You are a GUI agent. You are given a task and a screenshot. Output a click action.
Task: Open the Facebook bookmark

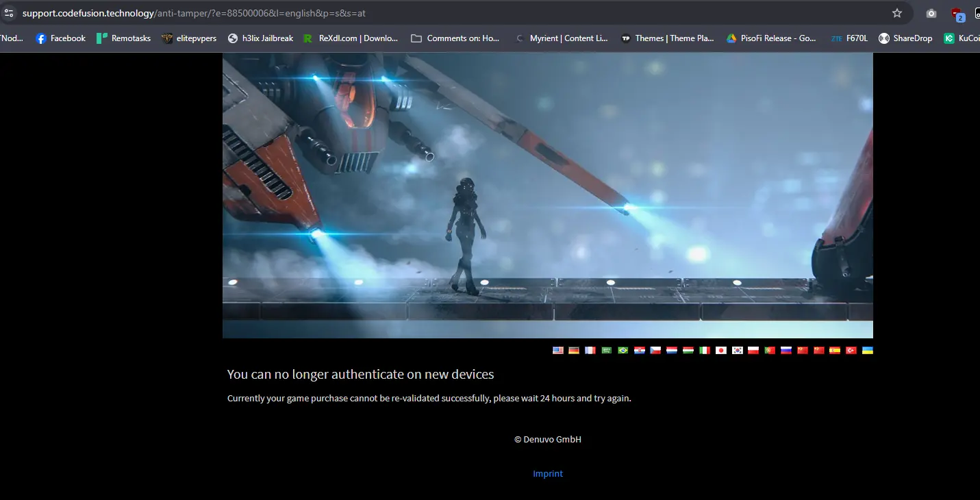tap(60, 38)
